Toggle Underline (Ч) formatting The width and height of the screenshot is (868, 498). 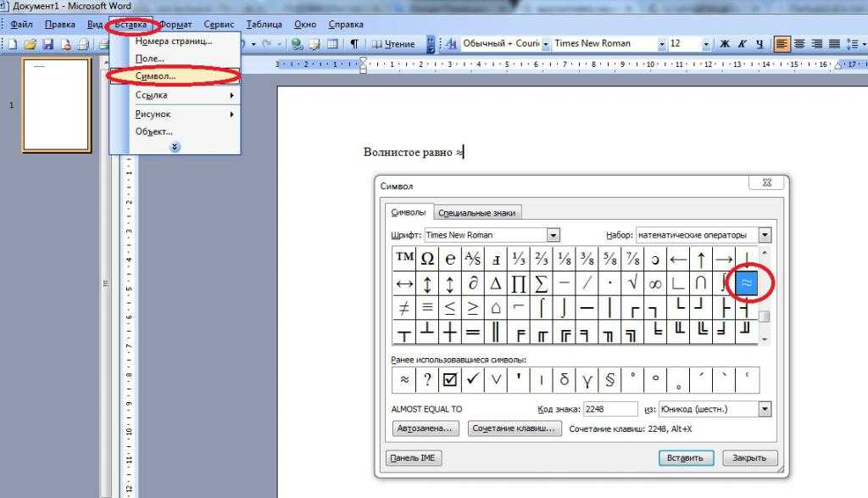click(759, 44)
